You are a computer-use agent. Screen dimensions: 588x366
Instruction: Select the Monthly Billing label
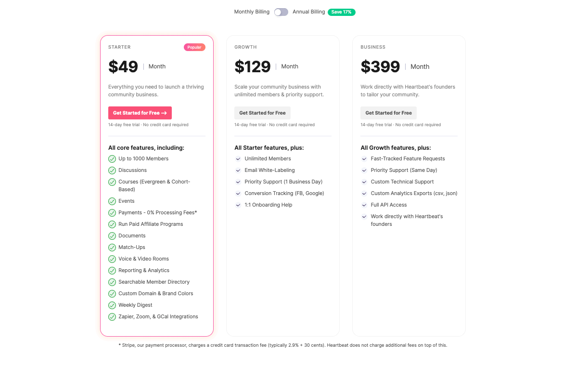click(x=252, y=12)
